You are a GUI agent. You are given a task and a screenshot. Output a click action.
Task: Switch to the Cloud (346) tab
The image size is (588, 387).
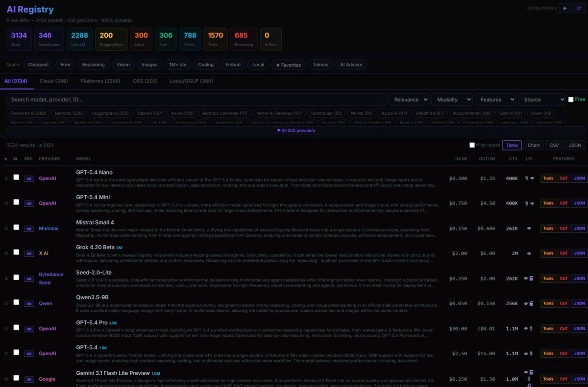(54, 81)
